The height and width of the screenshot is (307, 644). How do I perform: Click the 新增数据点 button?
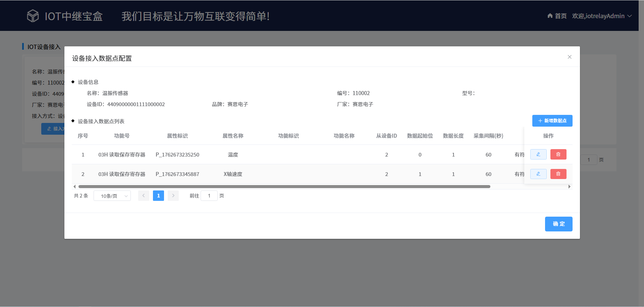pos(552,121)
